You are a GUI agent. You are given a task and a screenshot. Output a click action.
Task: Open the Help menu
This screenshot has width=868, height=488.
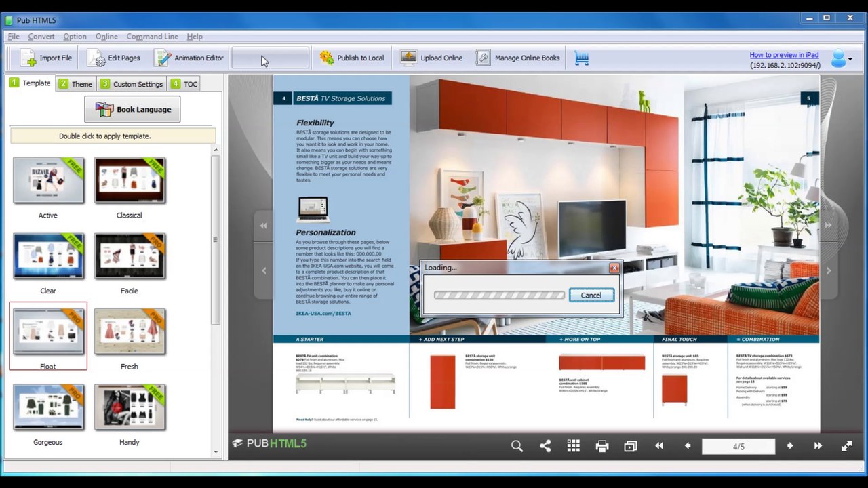[x=195, y=37]
